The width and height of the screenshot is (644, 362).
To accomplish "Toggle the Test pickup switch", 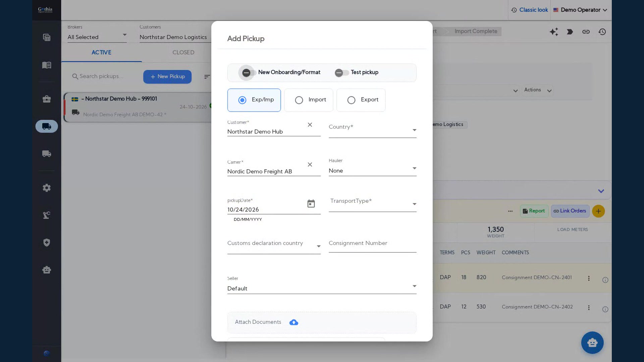I will [341, 73].
